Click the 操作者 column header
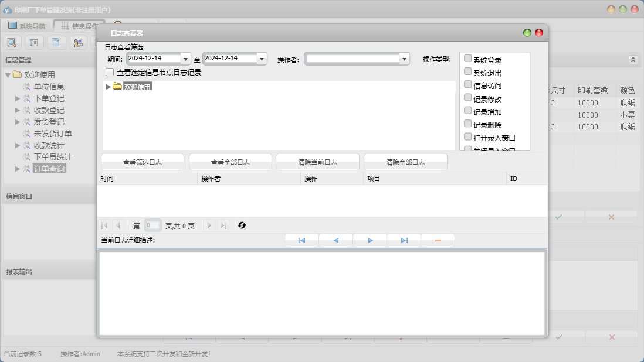 click(x=249, y=179)
